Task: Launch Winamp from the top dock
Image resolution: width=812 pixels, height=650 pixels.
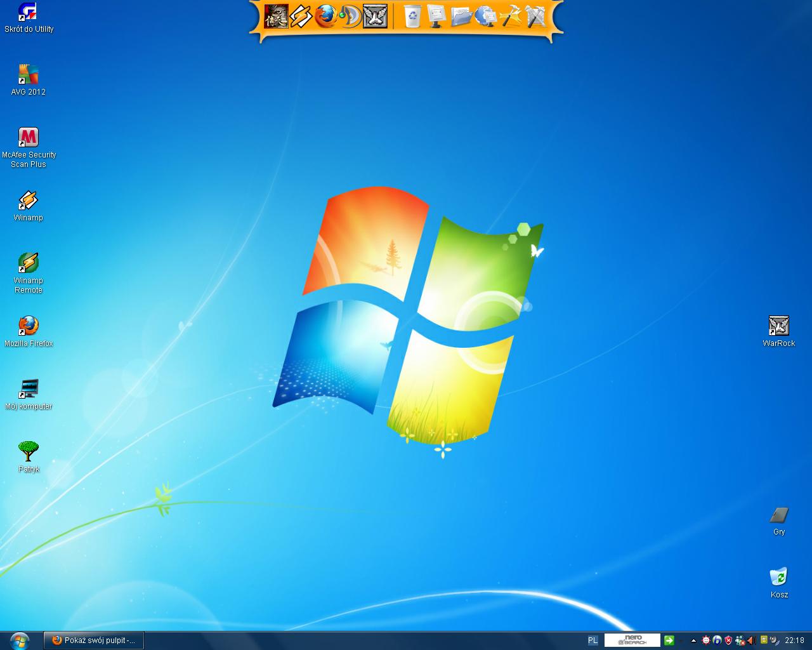Action: pyautogui.click(x=301, y=16)
